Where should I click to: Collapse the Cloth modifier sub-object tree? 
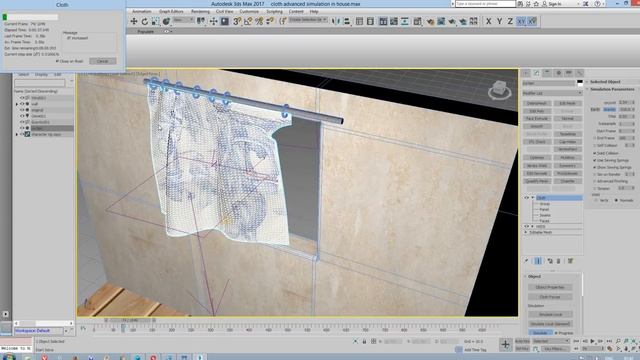[x=533, y=198]
